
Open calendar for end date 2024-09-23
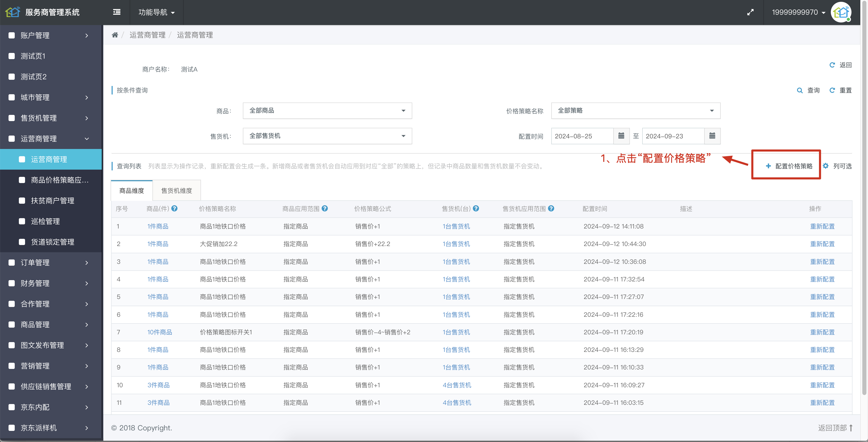point(712,136)
